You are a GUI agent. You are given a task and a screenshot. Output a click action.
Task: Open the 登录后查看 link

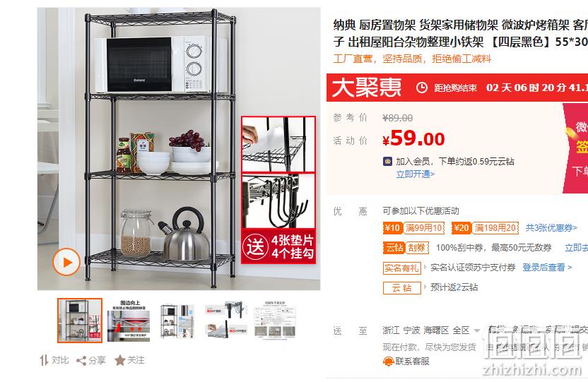[547, 268]
